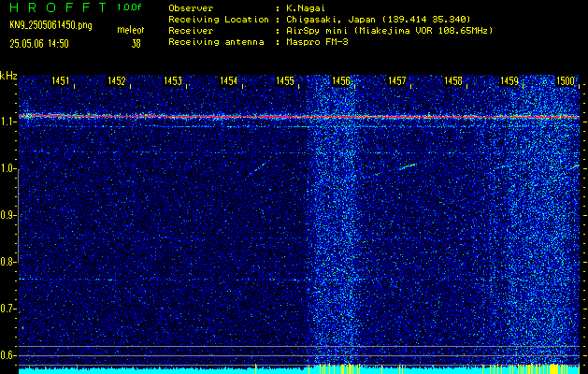Select the file name KN9_2505061450.png
This screenshot has width=588, height=374.
point(50,25)
